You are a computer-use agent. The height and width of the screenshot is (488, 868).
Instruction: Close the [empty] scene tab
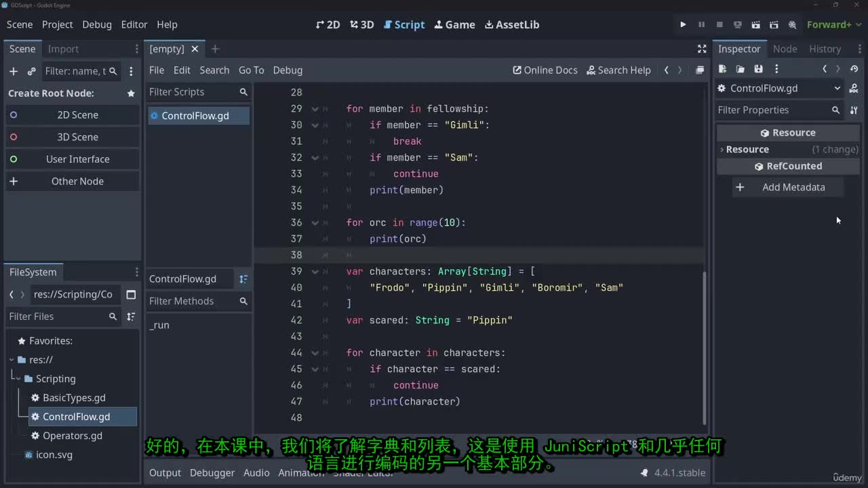pos(195,49)
